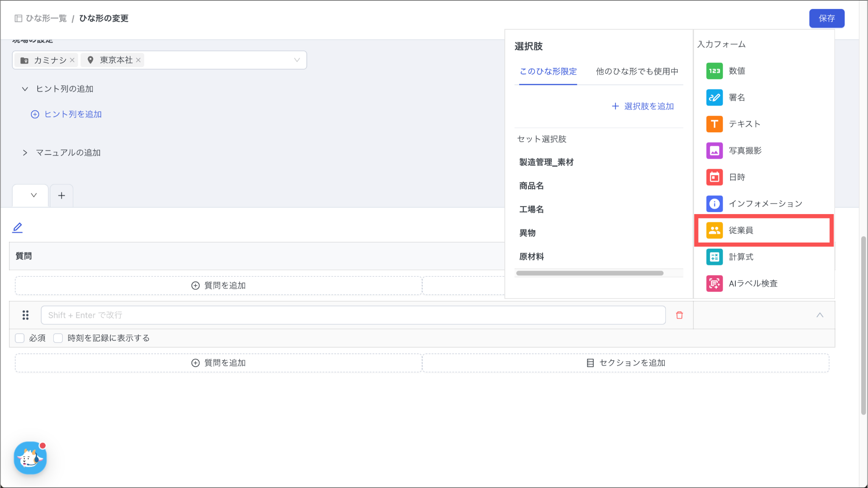This screenshot has height=488, width=868.
Task: Click the horizontal scrollbar under セット選択肢
Action: click(590, 273)
